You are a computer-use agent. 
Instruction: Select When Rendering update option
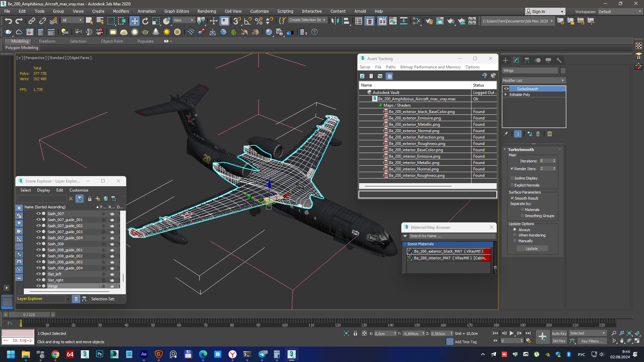coord(515,235)
